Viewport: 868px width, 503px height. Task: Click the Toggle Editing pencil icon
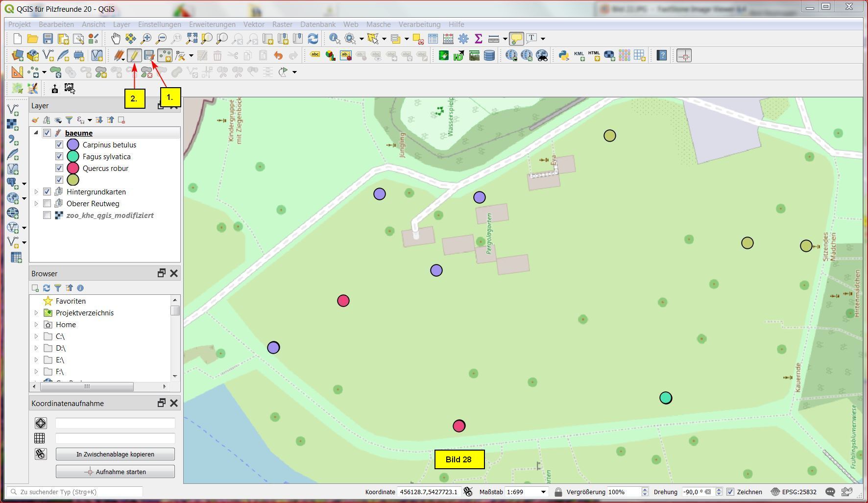tap(134, 56)
